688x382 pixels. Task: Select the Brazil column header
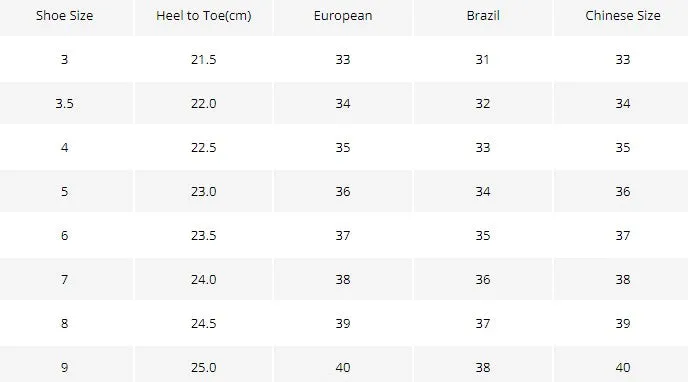pos(483,16)
